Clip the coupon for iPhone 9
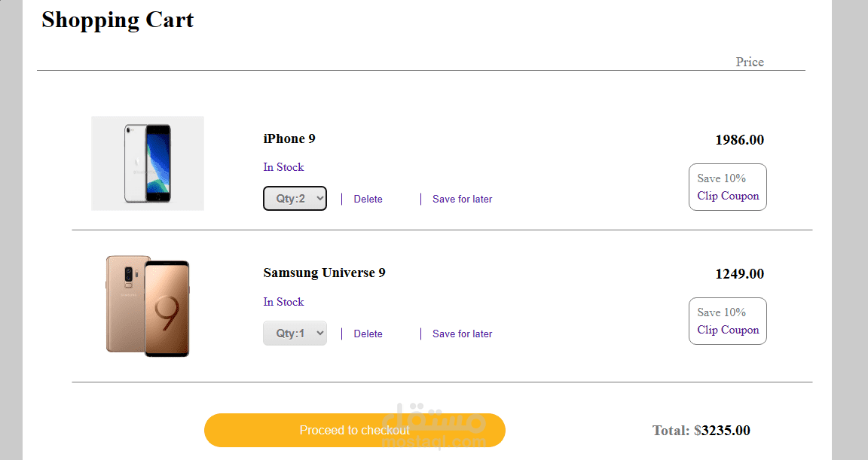Image resolution: width=868 pixels, height=460 pixels. [728, 196]
